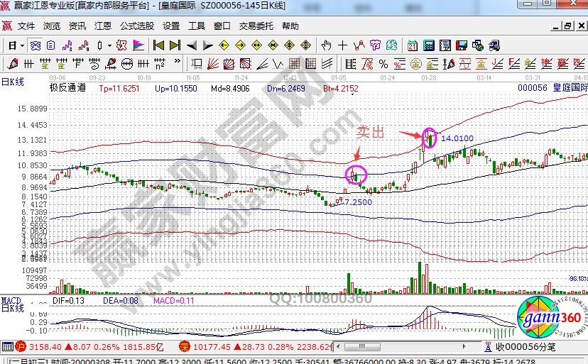Click the 极反通道 indicator label
588x364 pixels.
point(67,89)
